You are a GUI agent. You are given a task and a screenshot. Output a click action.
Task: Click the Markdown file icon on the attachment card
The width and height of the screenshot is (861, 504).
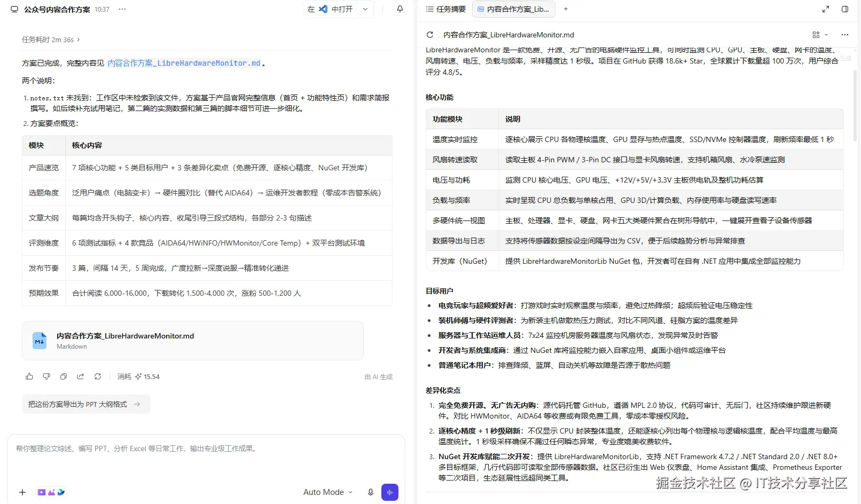click(40, 341)
